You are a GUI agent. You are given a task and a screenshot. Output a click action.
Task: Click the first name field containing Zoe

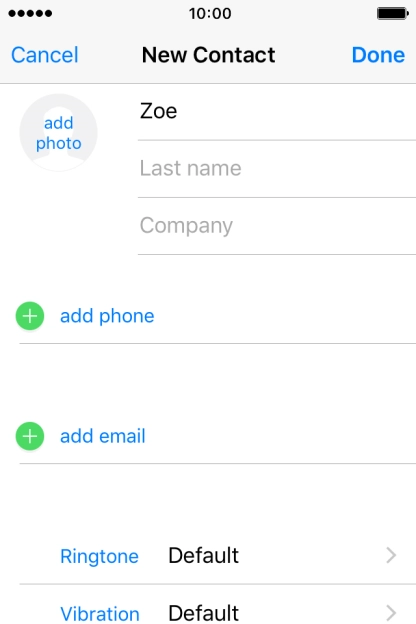pyautogui.click(x=277, y=111)
